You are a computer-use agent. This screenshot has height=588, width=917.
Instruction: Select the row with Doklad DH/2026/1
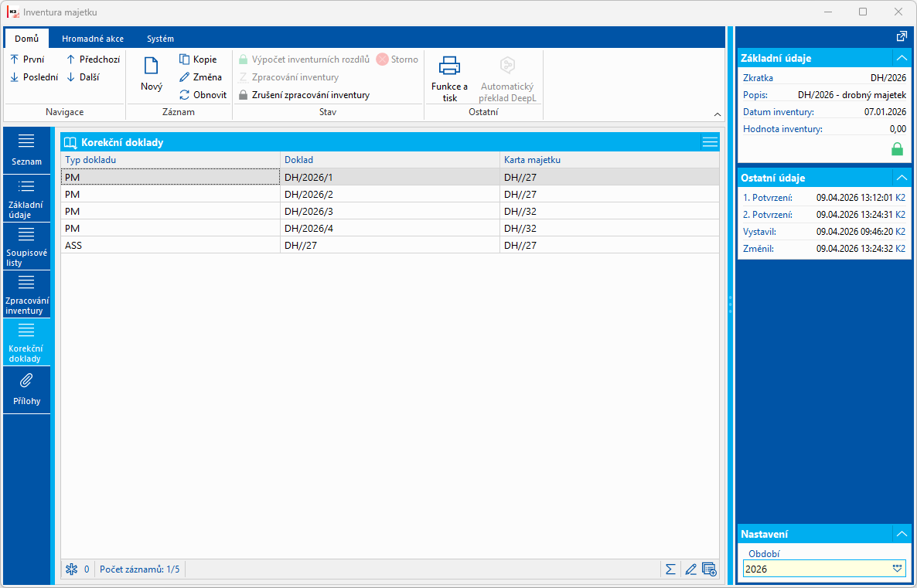[390, 176]
